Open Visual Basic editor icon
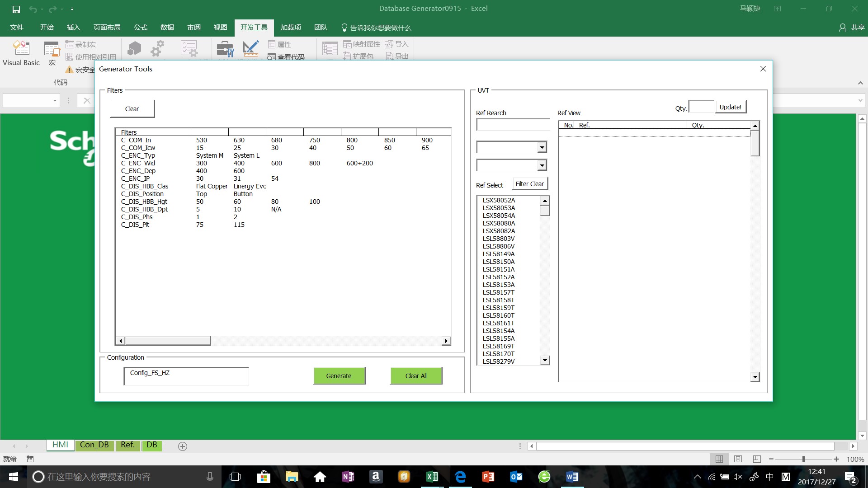 coord(21,49)
